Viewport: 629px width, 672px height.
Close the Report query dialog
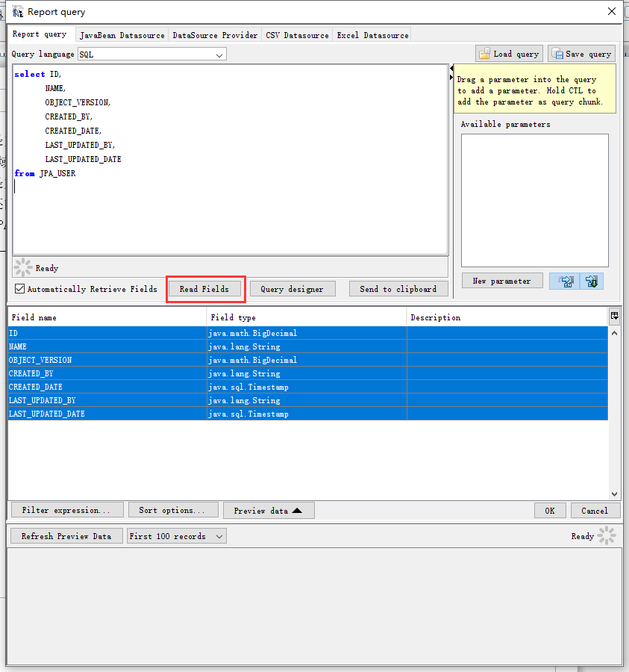pos(612,11)
